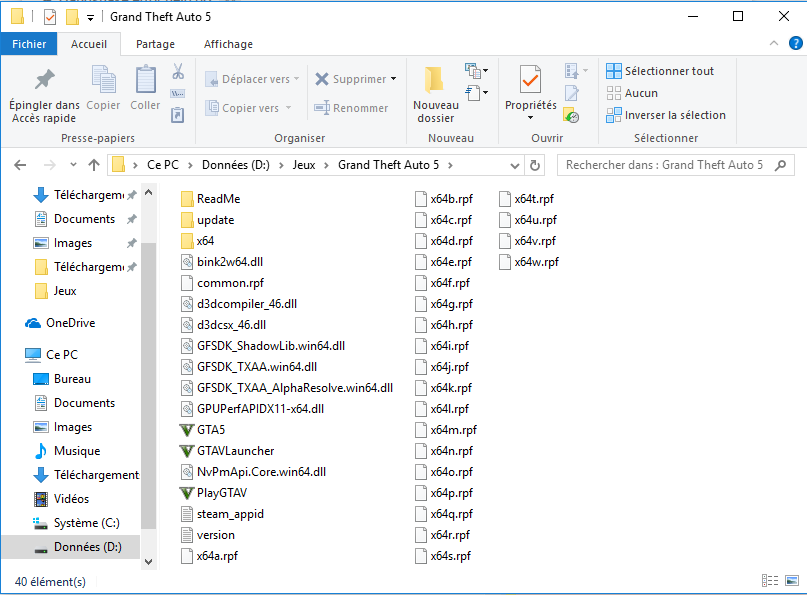This screenshot has width=807, height=595.
Task: Expand the address bar history dropdown
Action: (x=514, y=165)
